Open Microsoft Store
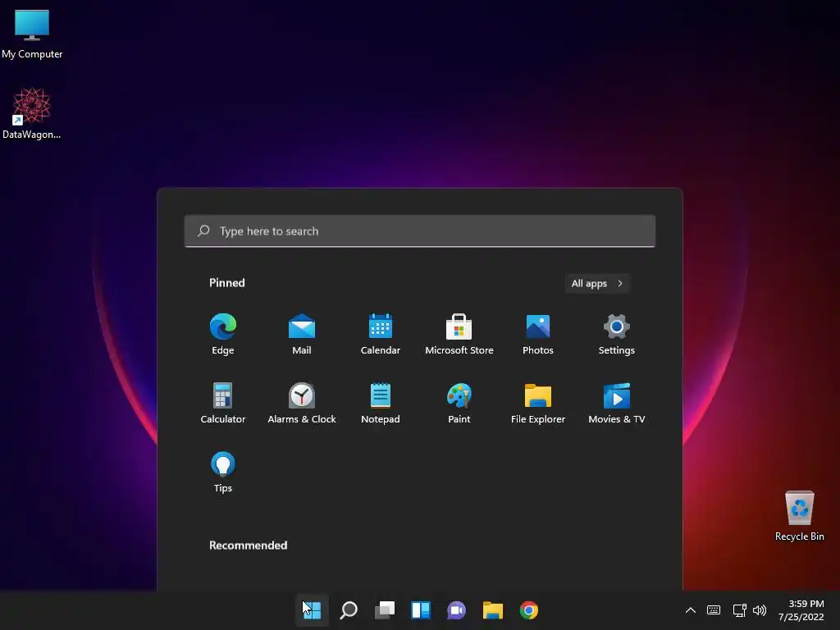This screenshot has height=630, width=840. (x=459, y=335)
